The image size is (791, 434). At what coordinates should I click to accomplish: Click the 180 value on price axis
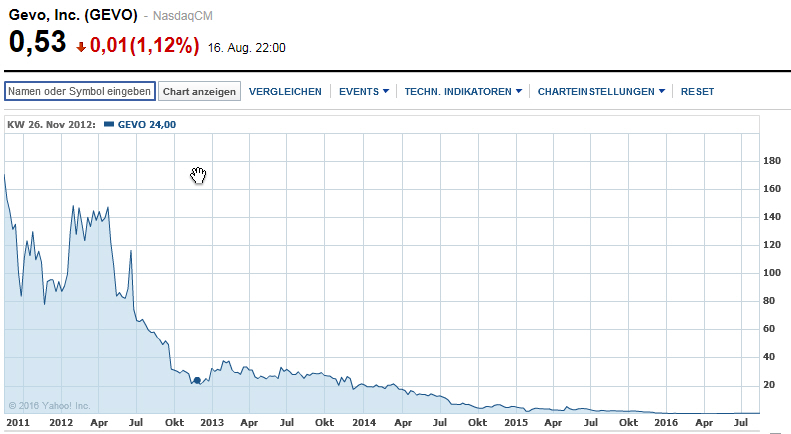772,161
